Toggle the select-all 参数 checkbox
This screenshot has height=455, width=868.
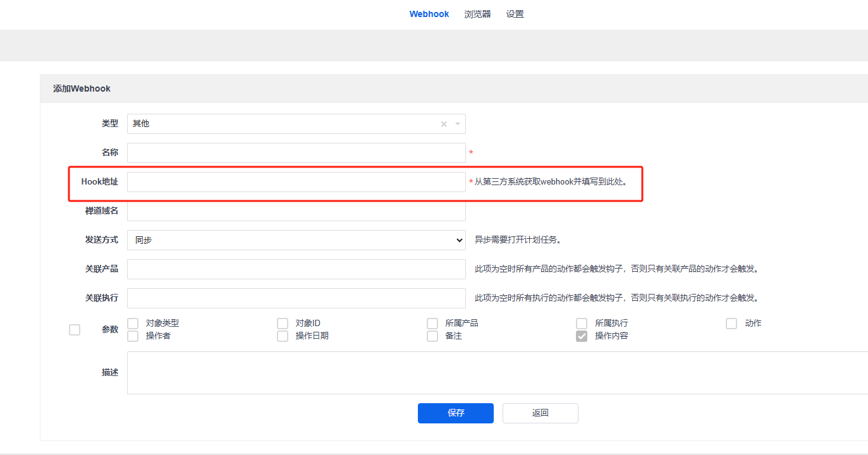74,329
